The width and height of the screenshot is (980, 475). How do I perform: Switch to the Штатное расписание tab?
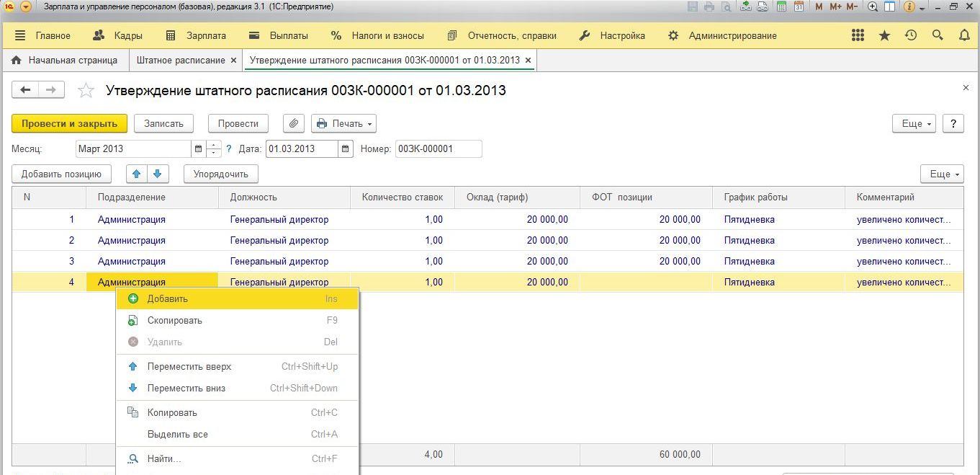tap(181, 61)
